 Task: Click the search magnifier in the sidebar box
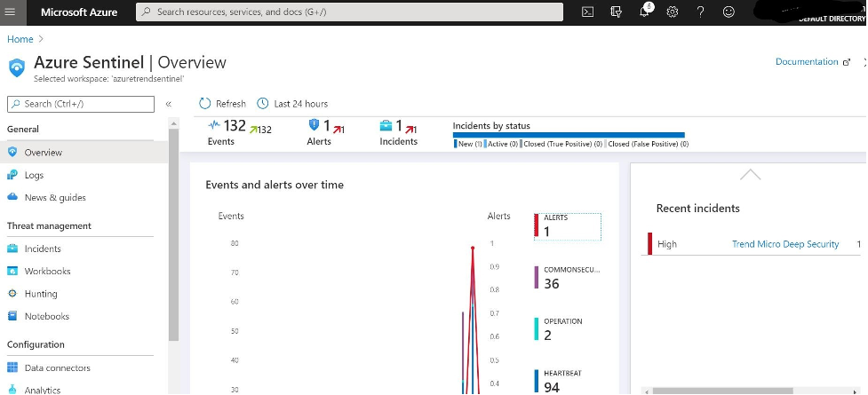pos(15,104)
